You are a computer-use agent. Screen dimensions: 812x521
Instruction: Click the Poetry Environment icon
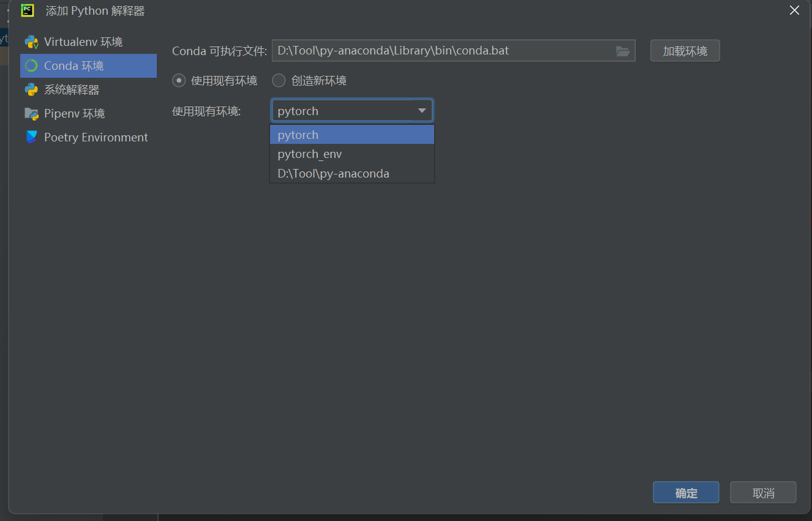(x=31, y=138)
